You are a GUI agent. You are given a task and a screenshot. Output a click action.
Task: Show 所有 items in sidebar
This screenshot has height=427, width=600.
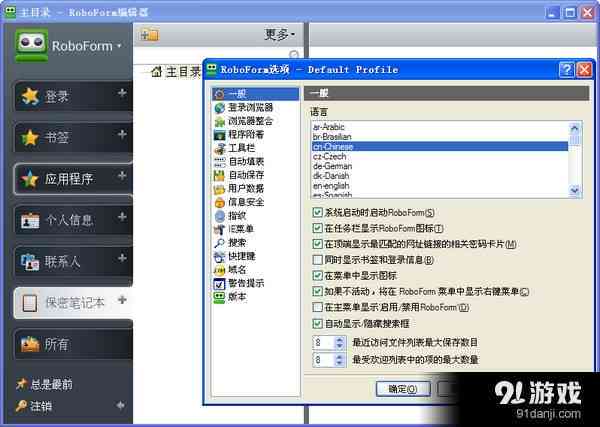[x=73, y=344]
